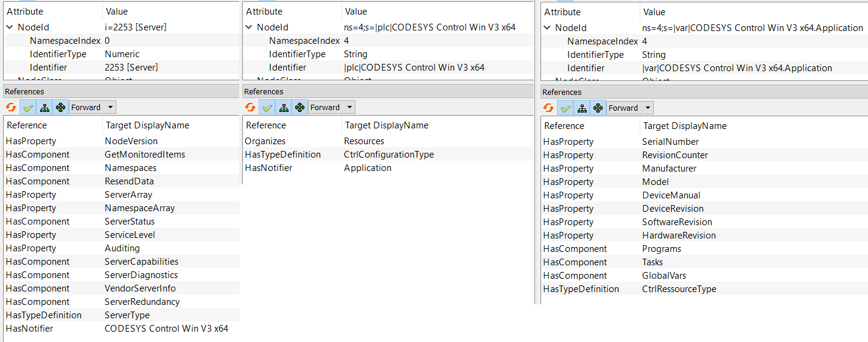This screenshot has height=342, width=868.
Task: Select the ServerType type definition row
Action: tap(122, 315)
